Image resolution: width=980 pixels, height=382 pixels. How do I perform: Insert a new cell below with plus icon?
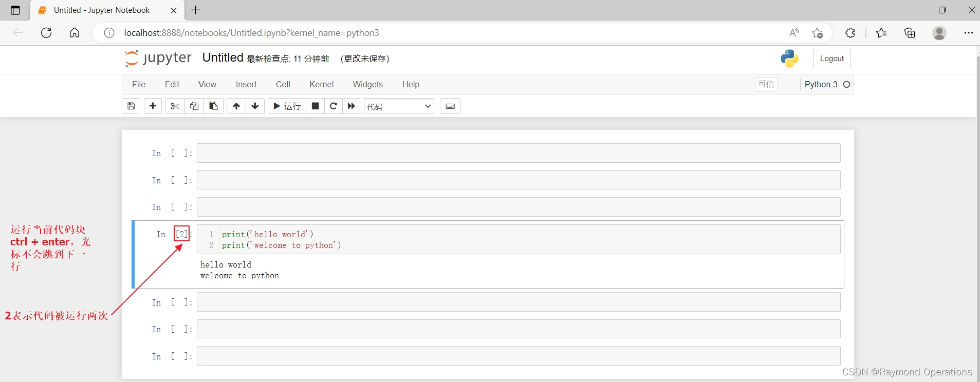pos(153,106)
